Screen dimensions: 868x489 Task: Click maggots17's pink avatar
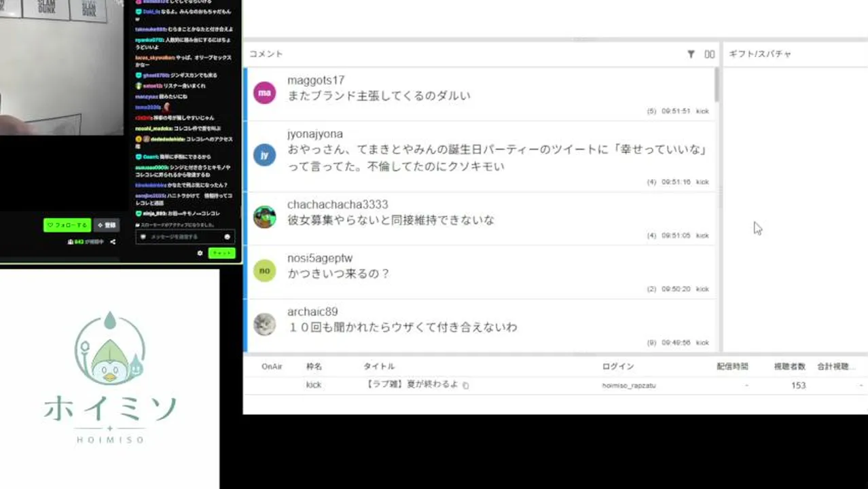[x=265, y=92]
